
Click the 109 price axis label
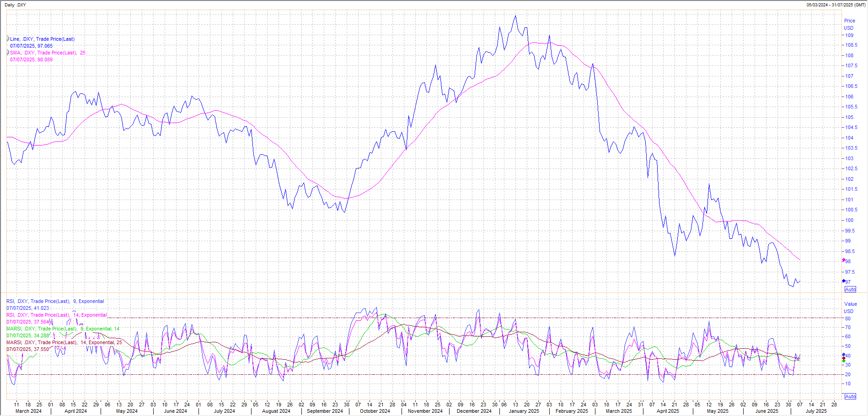point(849,35)
